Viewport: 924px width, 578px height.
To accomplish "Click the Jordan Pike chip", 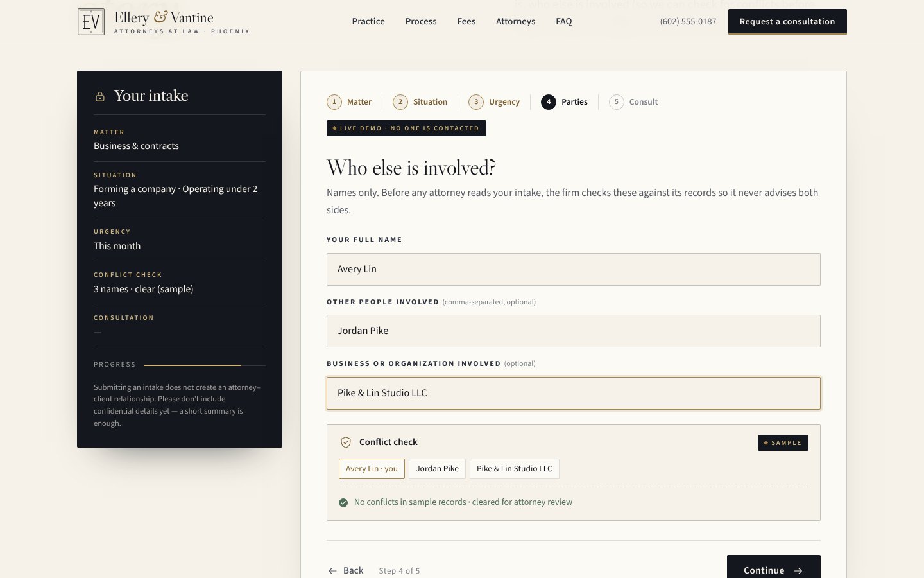I will pyautogui.click(x=437, y=469).
